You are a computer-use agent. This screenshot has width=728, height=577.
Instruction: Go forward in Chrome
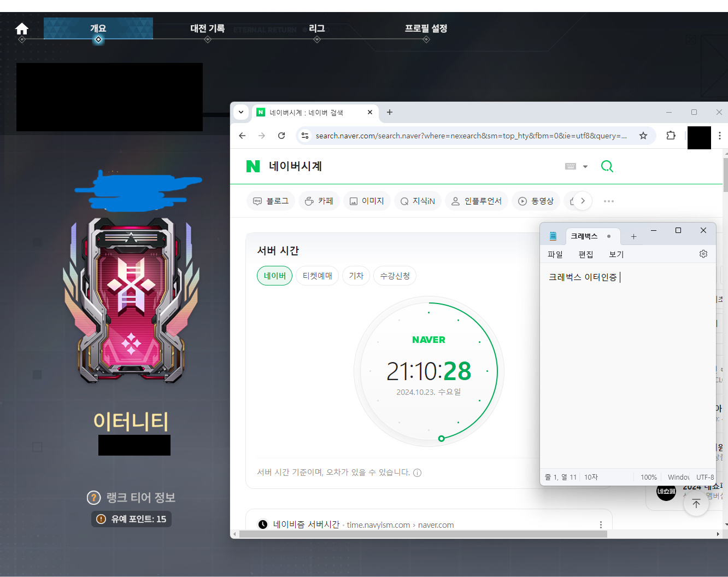(262, 136)
